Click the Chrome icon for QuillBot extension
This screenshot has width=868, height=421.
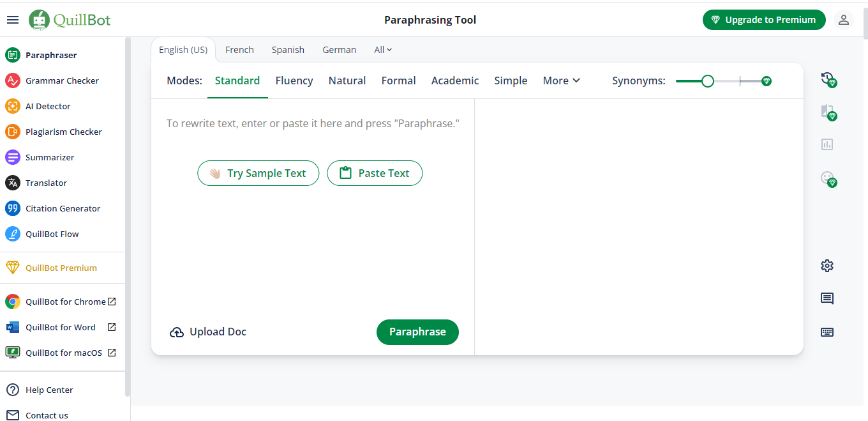coord(13,302)
